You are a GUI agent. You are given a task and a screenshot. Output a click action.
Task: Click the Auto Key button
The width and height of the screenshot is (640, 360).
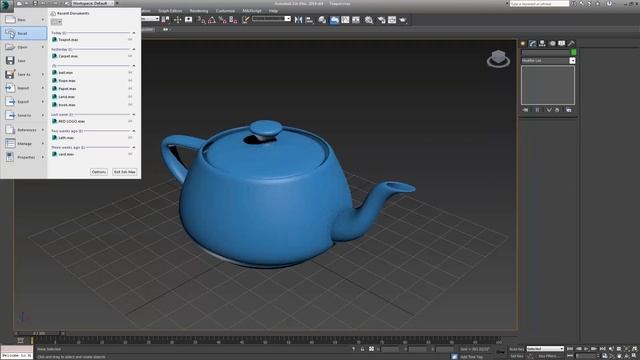click(517, 349)
